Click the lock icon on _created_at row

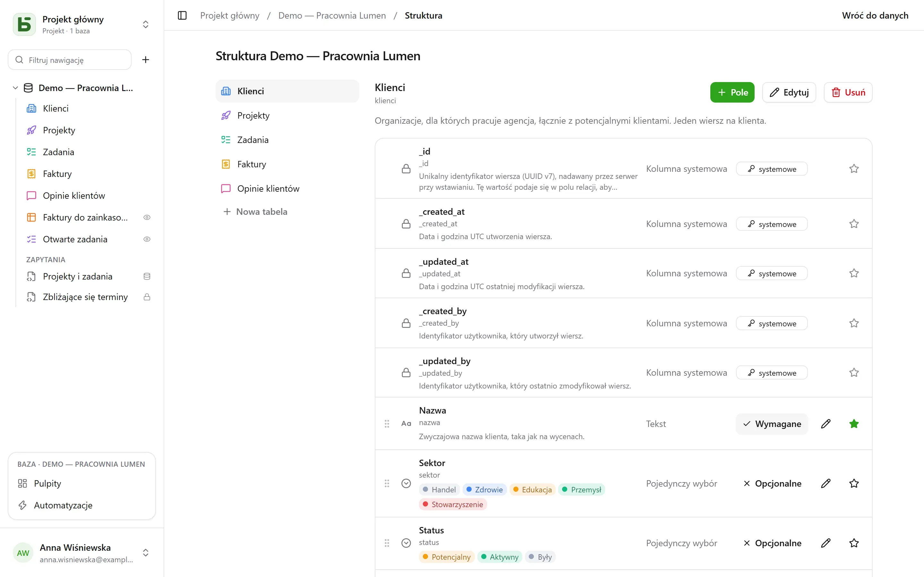406,224
